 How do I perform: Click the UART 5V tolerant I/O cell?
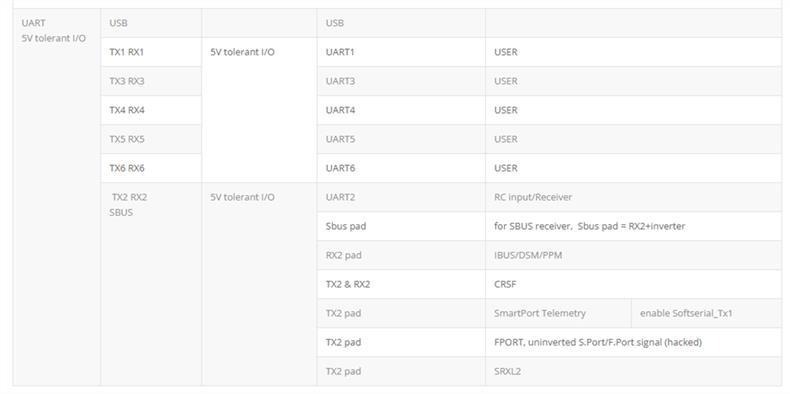click(x=56, y=197)
